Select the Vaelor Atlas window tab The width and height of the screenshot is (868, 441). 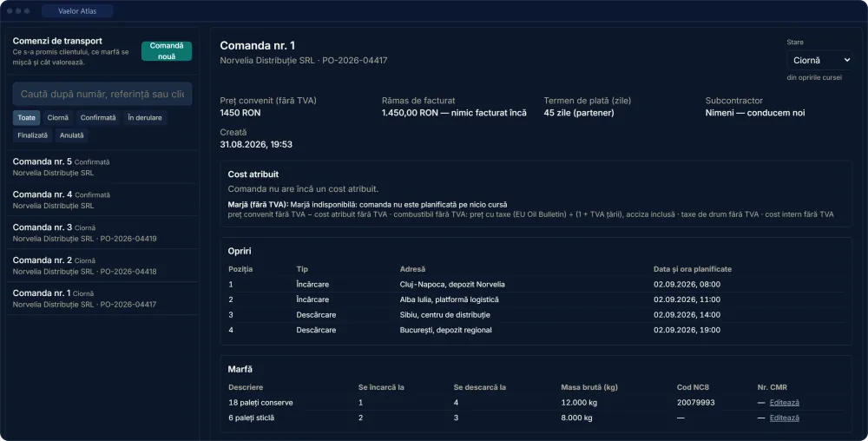coord(77,11)
